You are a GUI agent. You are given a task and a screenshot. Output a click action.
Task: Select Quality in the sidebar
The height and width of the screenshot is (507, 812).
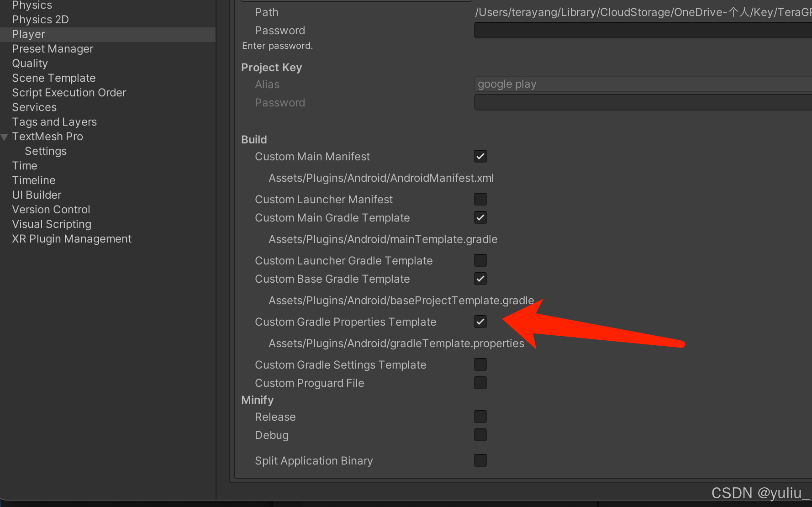pyautogui.click(x=30, y=63)
